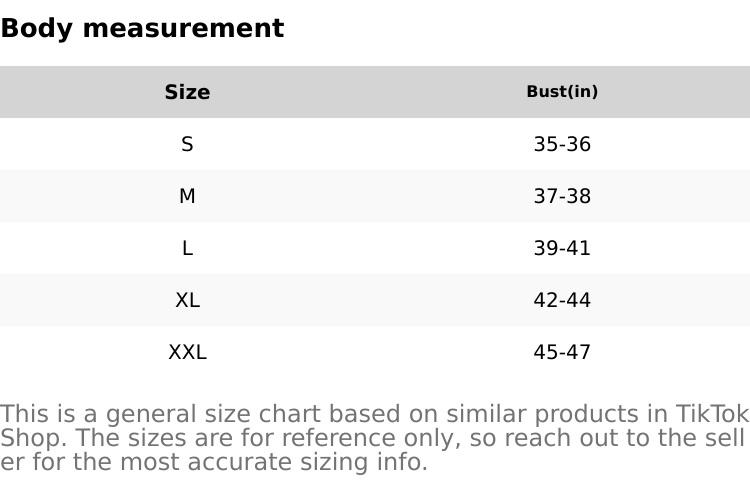Select the Bust(in) column header

[x=562, y=92]
